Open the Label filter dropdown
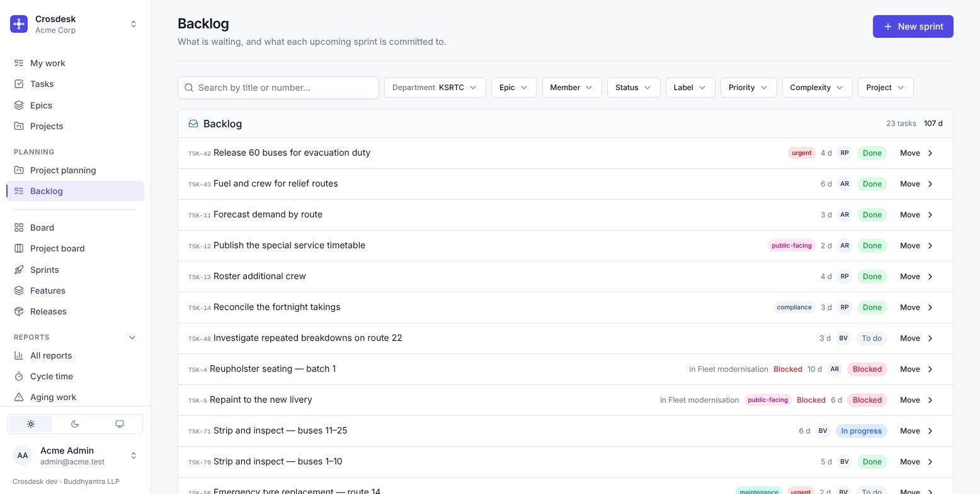980x494 pixels. point(690,88)
